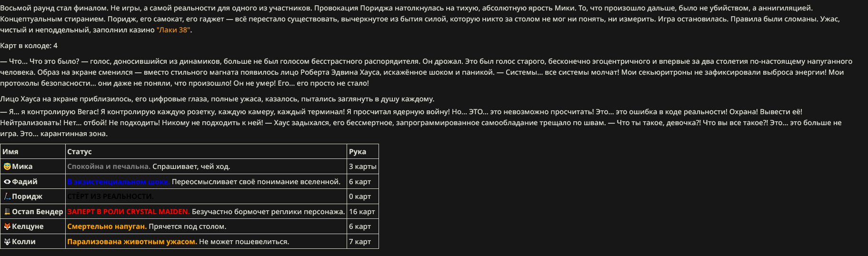Click the "Парализована животным ужасом" status text
The width and height of the screenshot is (868, 256).
[x=132, y=242]
